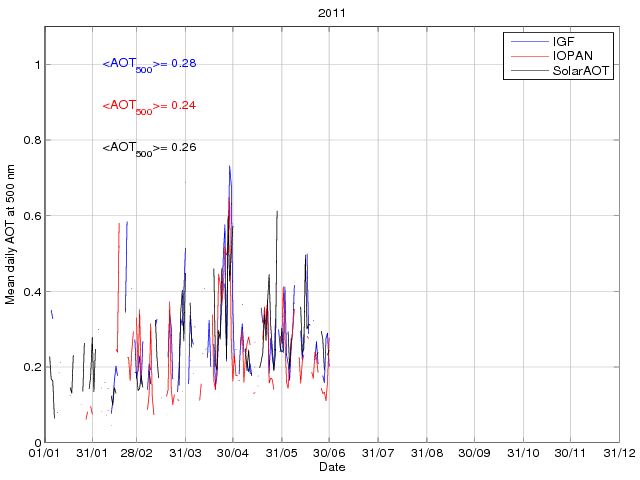Click the SolarAOT legend entry

[581, 72]
